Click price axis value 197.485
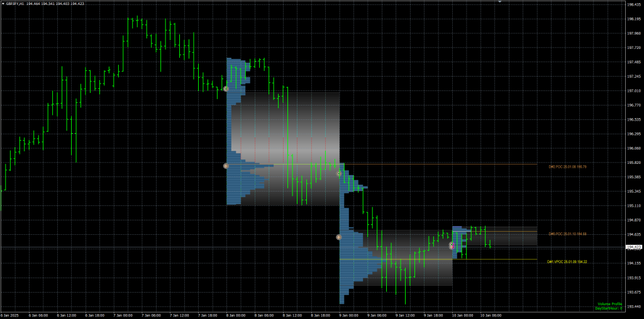The width and height of the screenshot is (644, 319). click(633, 62)
